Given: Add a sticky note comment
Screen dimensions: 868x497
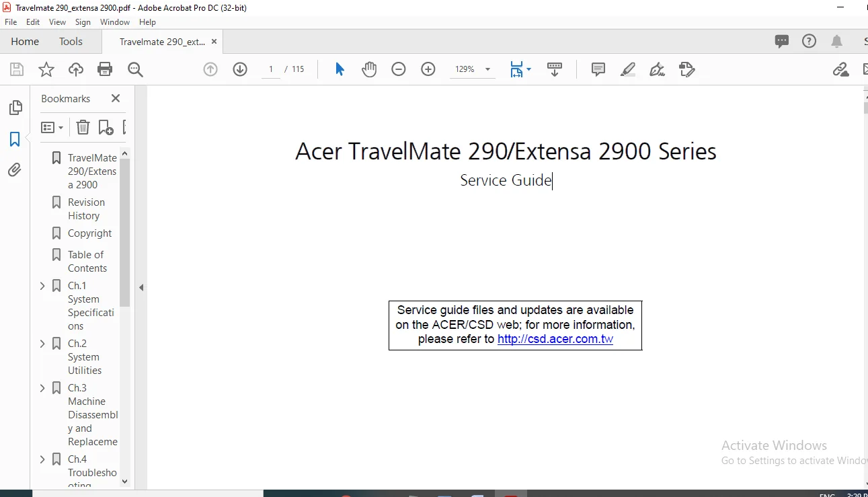Looking at the screenshot, I should [x=598, y=69].
